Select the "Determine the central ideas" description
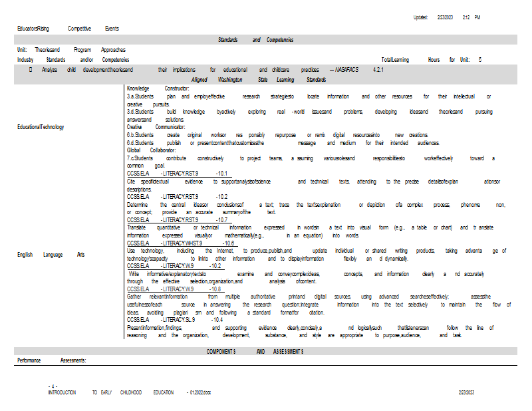This screenshot has height=411, width=532. point(316,208)
